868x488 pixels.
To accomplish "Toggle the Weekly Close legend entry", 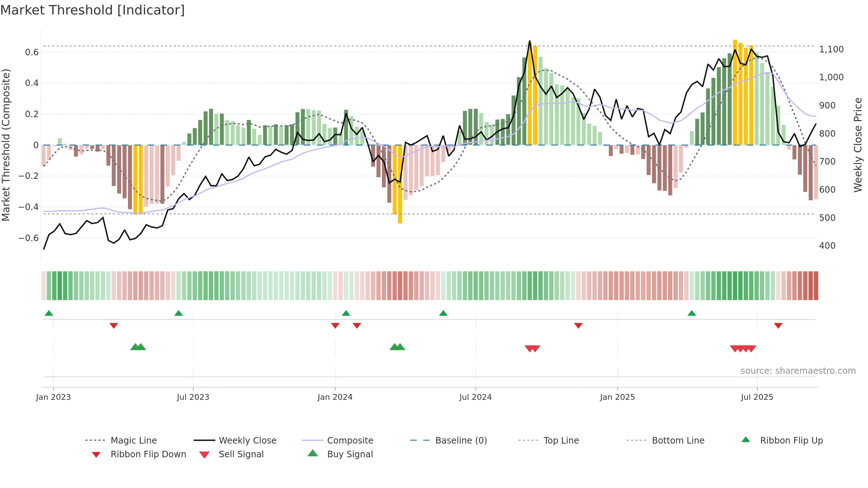I will [x=235, y=440].
